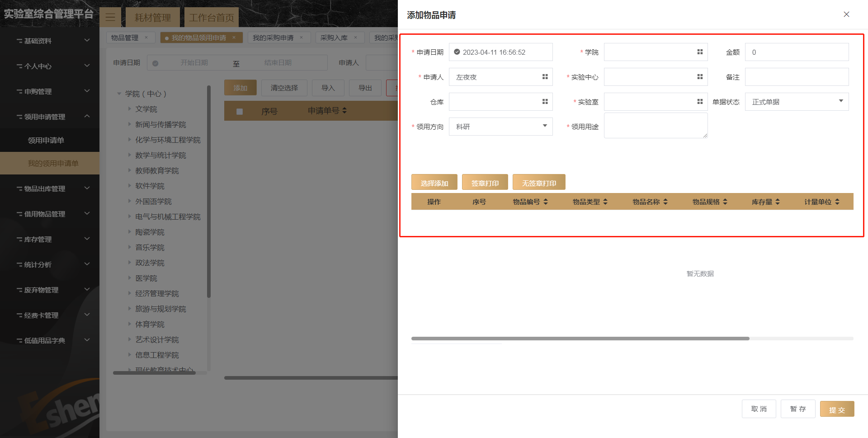
Task: Open the 领用方向 dropdown showing 科研
Action: coord(500,127)
